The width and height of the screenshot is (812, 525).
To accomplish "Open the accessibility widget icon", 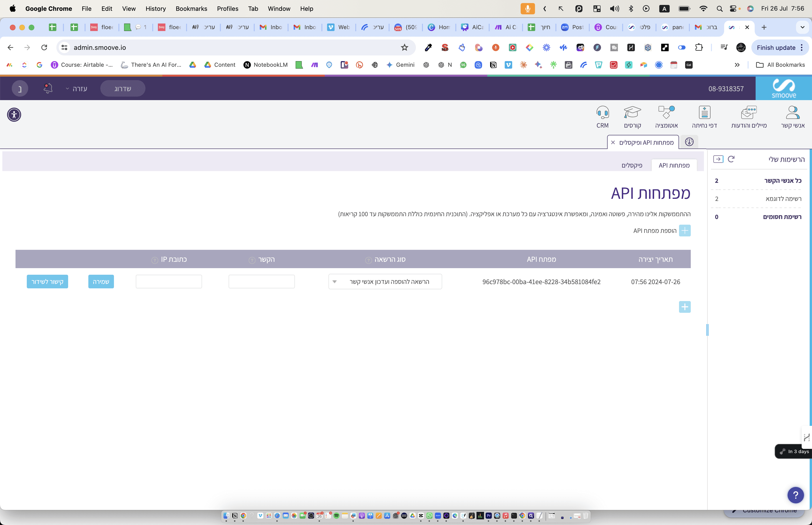I will point(14,114).
